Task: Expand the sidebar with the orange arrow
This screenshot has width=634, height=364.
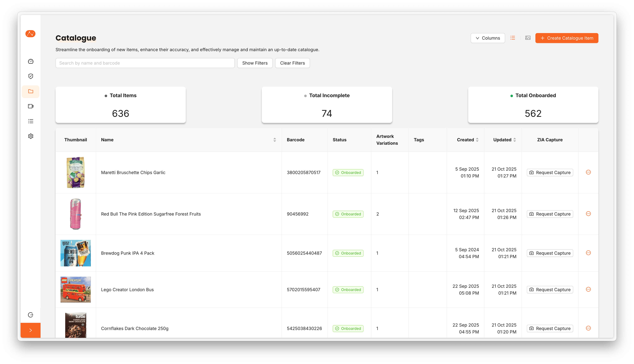Action: point(31,330)
